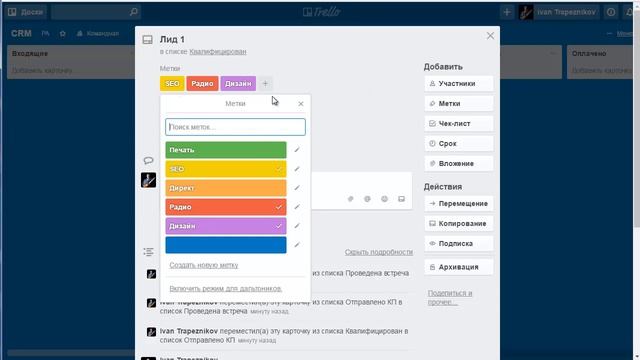The width and height of the screenshot is (640, 360).
Task: Click the Лид 1 card title
Action: tap(172, 40)
